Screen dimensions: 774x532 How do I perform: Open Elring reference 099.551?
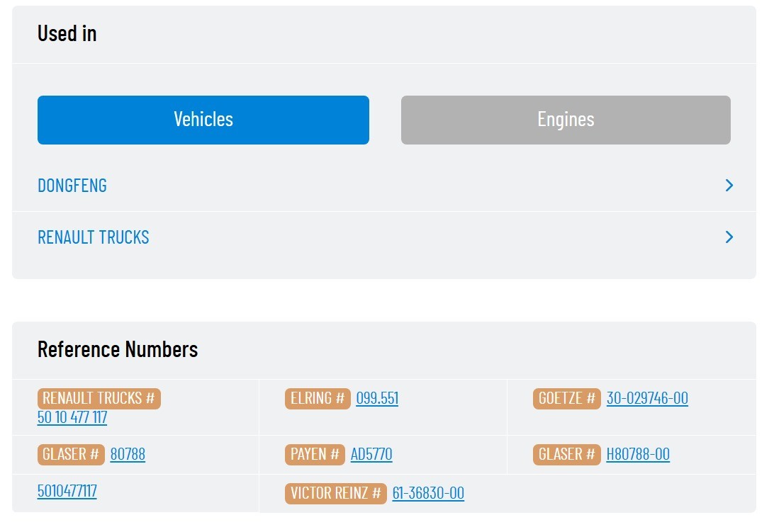pos(377,398)
